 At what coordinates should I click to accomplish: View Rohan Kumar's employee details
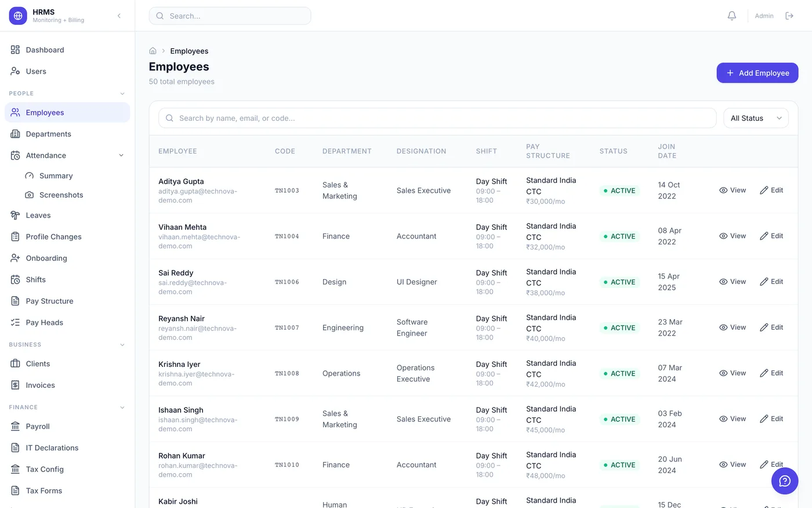click(733, 465)
